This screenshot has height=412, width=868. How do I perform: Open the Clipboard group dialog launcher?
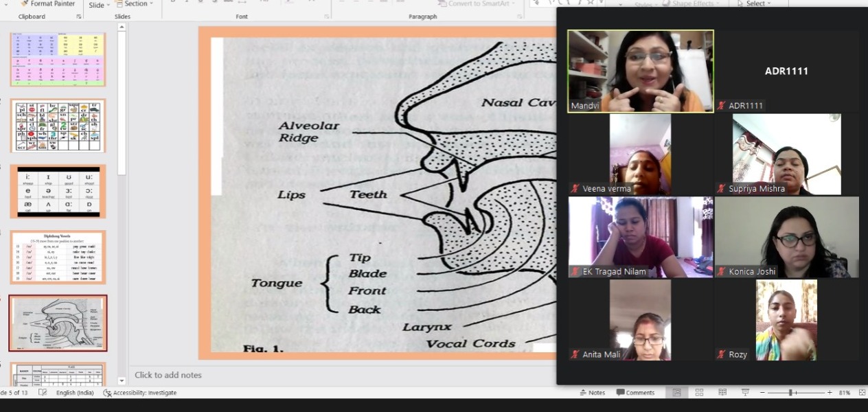tap(78, 16)
